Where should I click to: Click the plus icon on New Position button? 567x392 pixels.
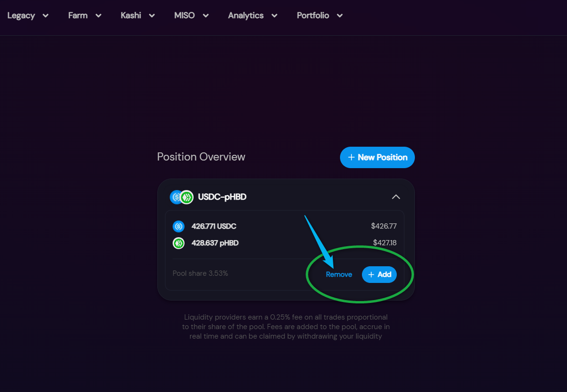coord(351,157)
